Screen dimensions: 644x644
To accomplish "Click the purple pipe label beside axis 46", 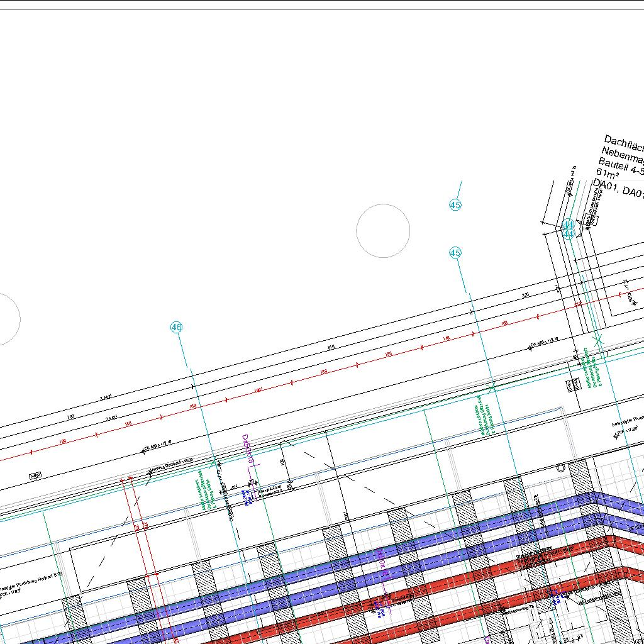I will (247, 449).
